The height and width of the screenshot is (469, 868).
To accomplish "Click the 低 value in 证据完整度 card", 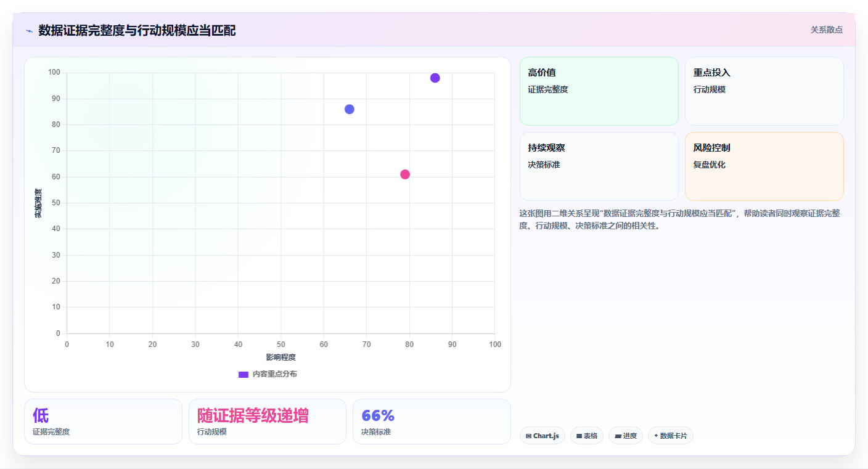I will click(41, 415).
